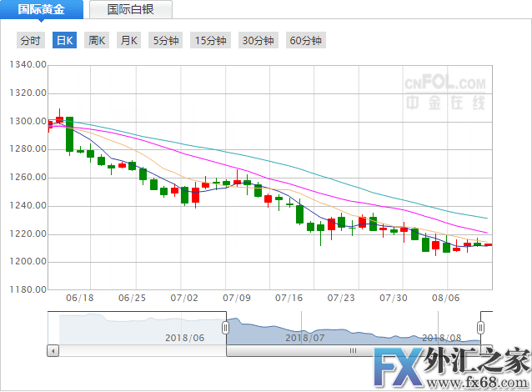Click the 2018/07 region in navigator
The width and height of the screenshot is (532, 392).
(x=304, y=337)
